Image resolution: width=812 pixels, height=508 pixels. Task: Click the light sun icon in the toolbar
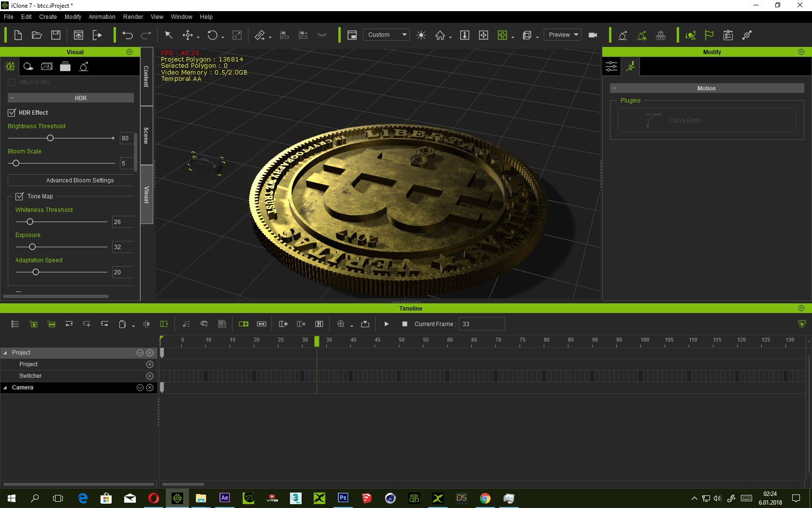421,35
